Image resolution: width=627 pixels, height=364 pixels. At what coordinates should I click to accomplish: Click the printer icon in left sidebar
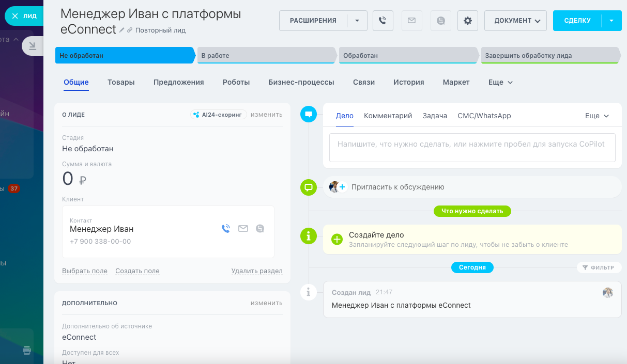[x=27, y=351]
